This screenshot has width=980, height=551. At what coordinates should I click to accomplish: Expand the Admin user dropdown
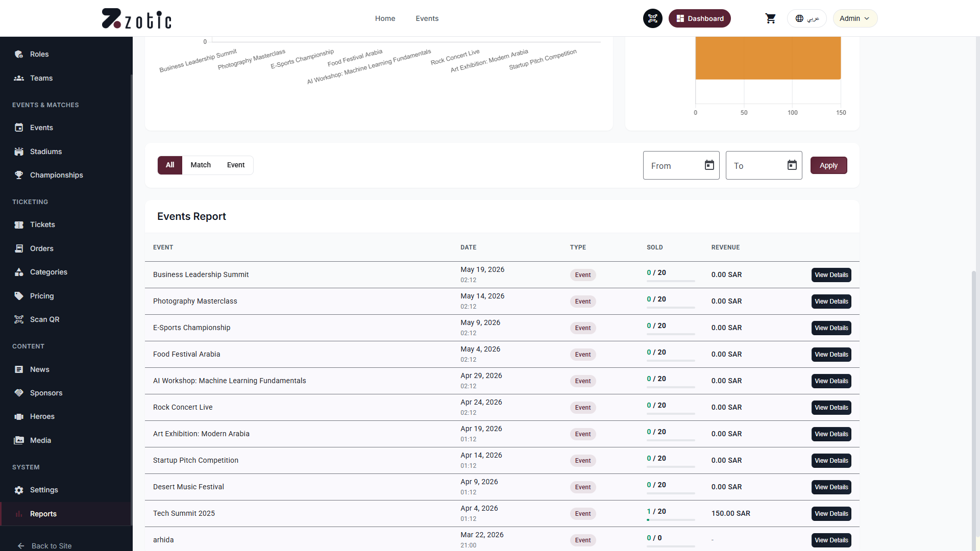click(855, 18)
